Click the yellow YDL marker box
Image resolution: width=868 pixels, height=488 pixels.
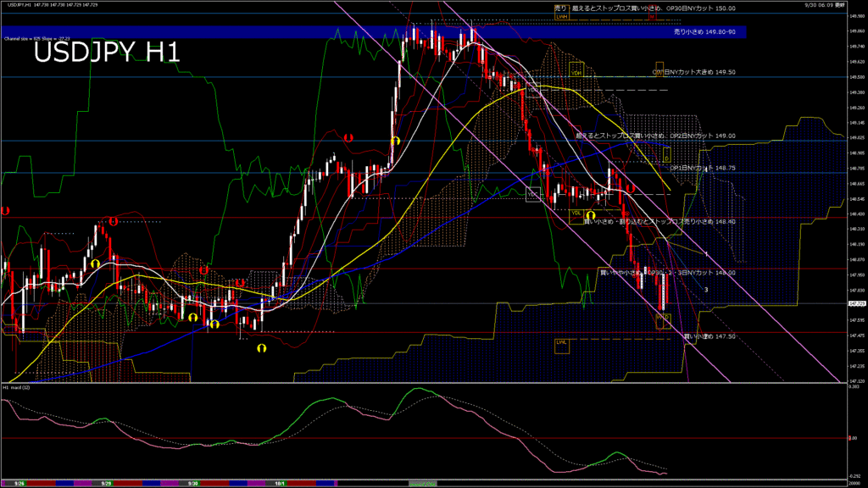tap(576, 213)
